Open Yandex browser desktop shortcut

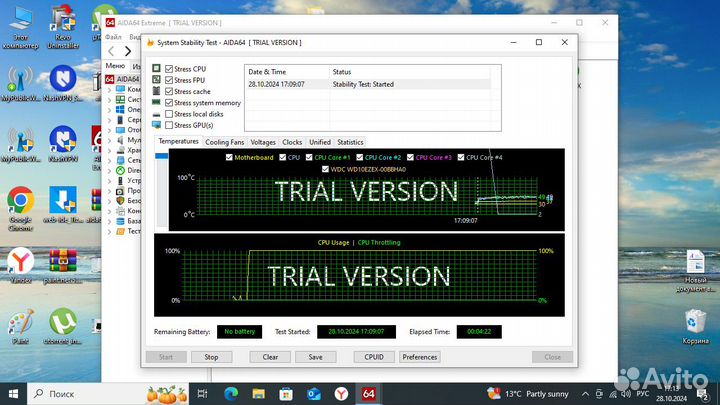[20, 265]
